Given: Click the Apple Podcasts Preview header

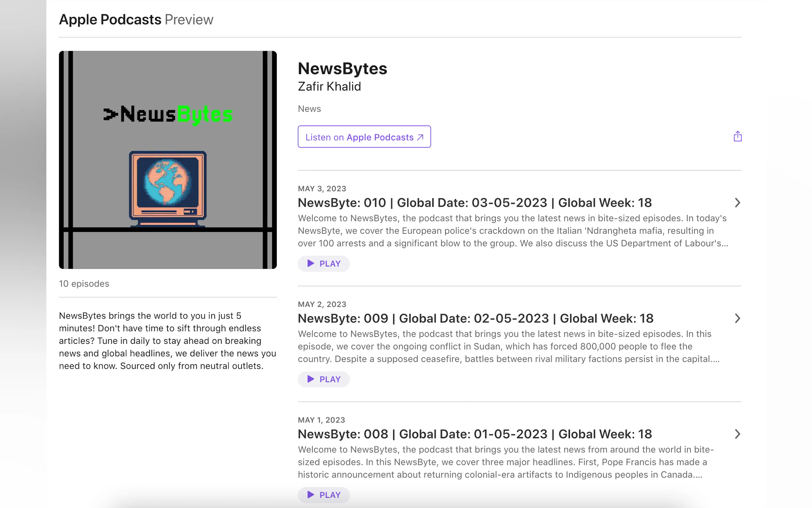Looking at the screenshot, I should click(x=136, y=20).
